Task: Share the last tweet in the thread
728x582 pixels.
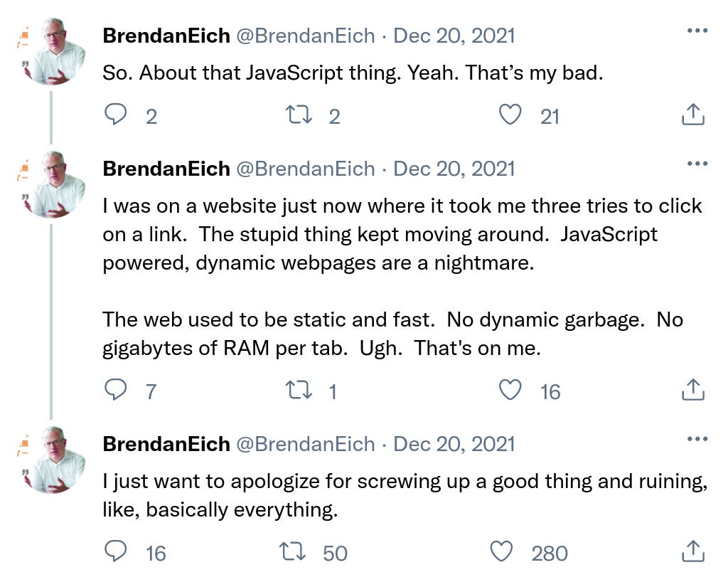Action: pos(693,551)
